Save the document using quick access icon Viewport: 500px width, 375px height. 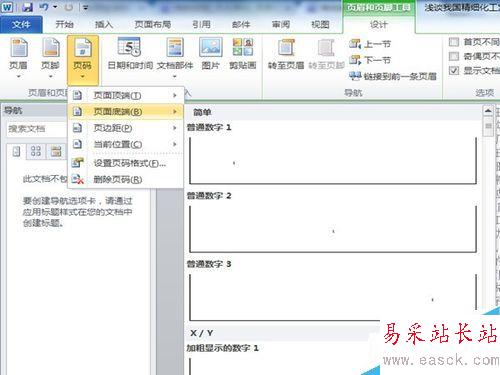coord(27,7)
